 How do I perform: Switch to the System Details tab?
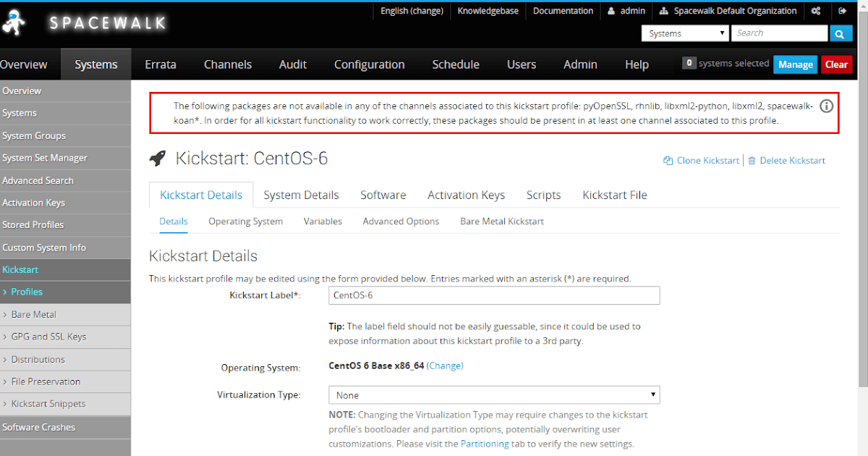pyautogui.click(x=301, y=195)
